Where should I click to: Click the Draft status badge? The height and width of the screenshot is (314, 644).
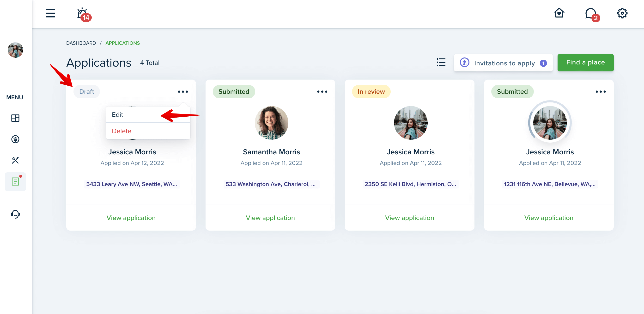86,92
